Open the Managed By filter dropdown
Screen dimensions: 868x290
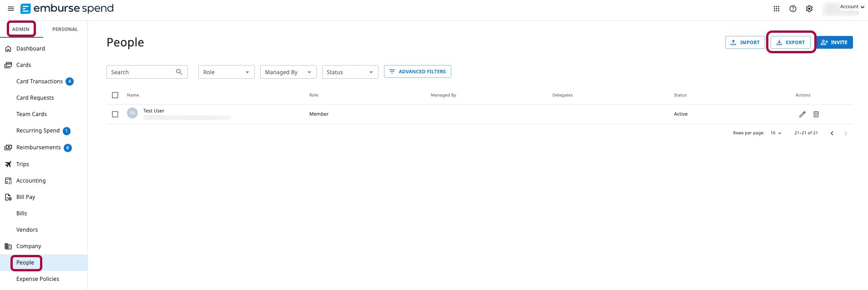click(x=288, y=72)
